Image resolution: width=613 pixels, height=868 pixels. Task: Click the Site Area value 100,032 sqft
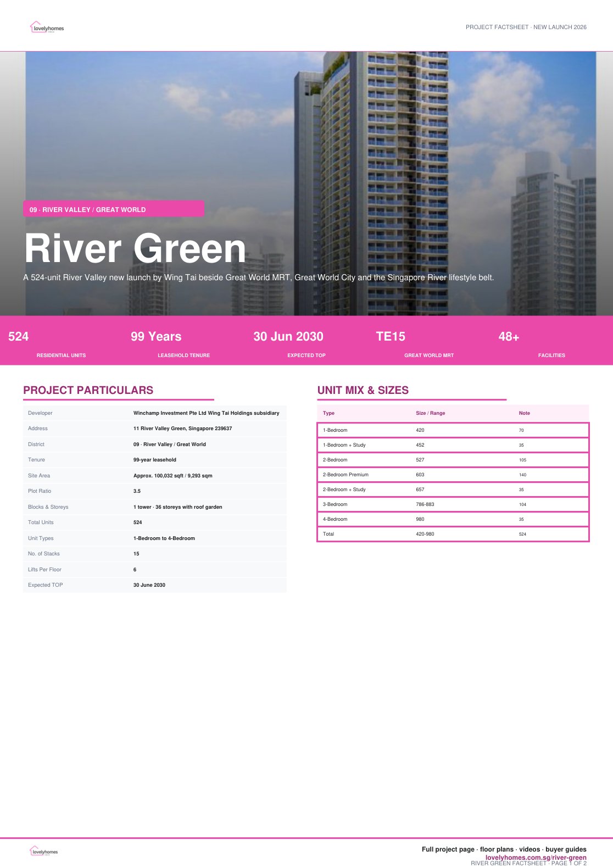pos(172,476)
